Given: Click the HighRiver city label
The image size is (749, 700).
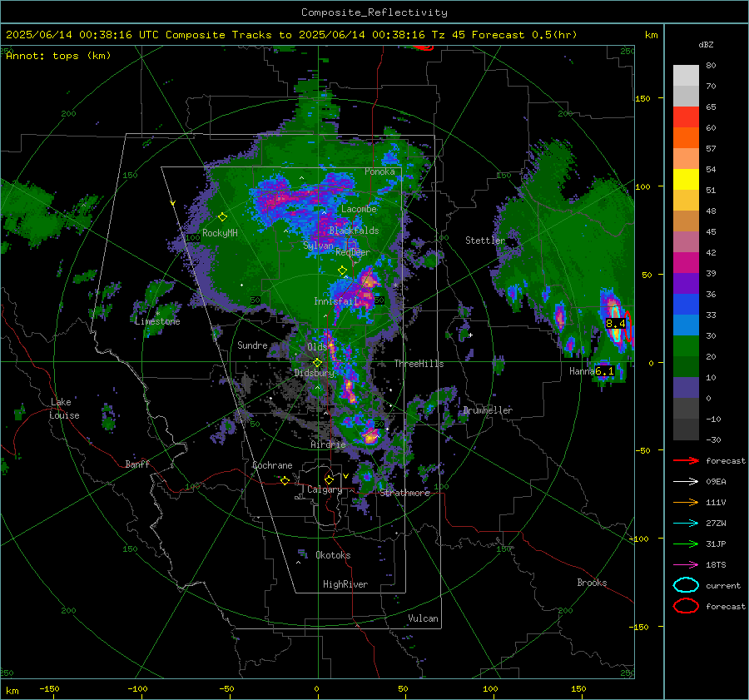Looking at the screenshot, I should (345, 584).
